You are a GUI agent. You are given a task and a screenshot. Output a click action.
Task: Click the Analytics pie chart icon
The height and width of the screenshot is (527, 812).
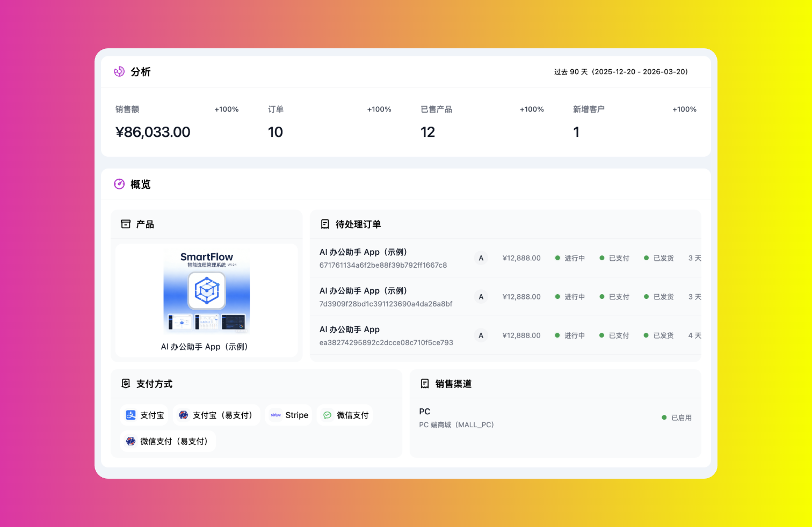(x=119, y=71)
